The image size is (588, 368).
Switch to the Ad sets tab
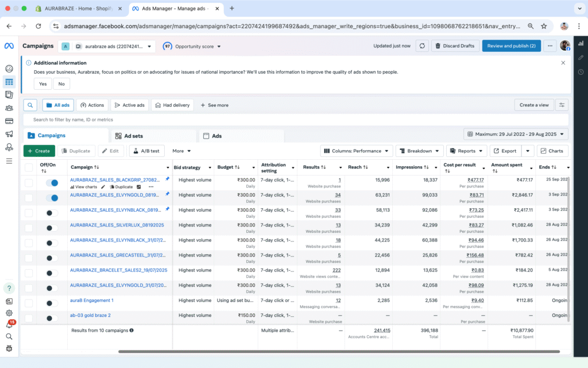(x=129, y=136)
